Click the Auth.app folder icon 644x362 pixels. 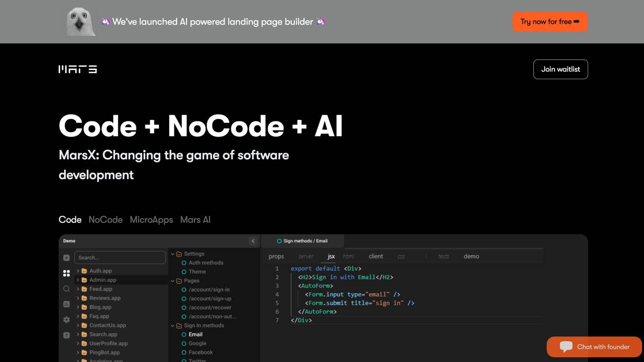(x=84, y=271)
